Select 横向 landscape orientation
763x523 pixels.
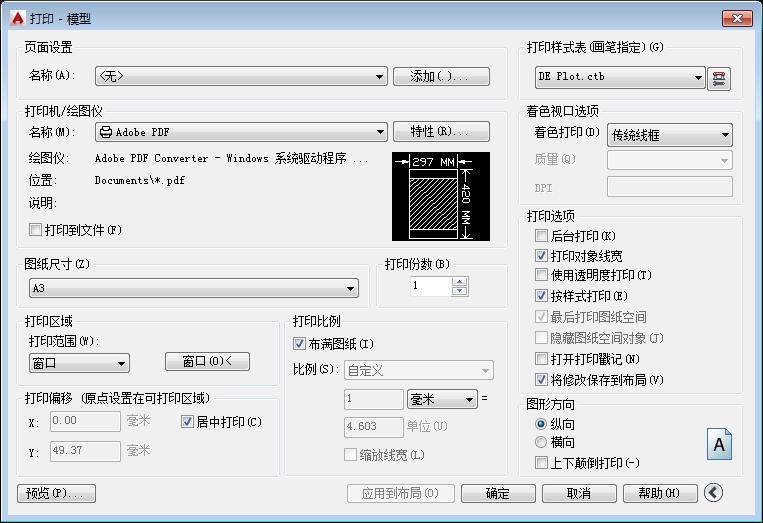(x=541, y=442)
